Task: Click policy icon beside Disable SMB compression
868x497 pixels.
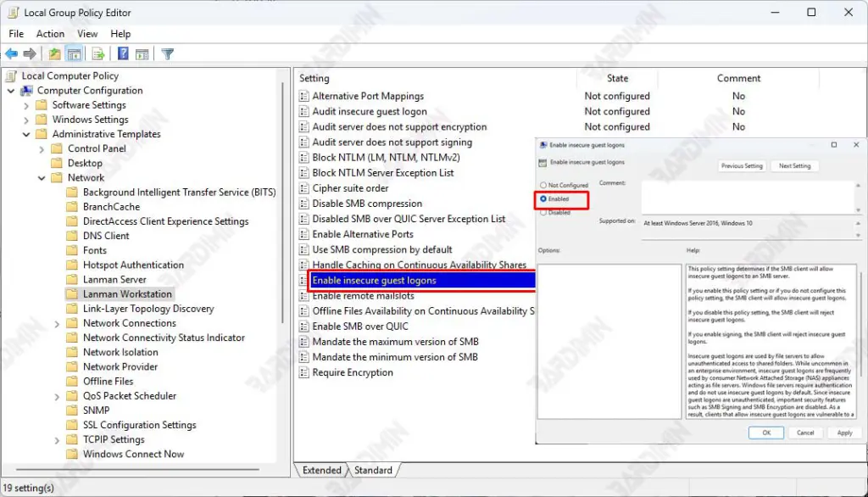Action: pyautogui.click(x=303, y=204)
